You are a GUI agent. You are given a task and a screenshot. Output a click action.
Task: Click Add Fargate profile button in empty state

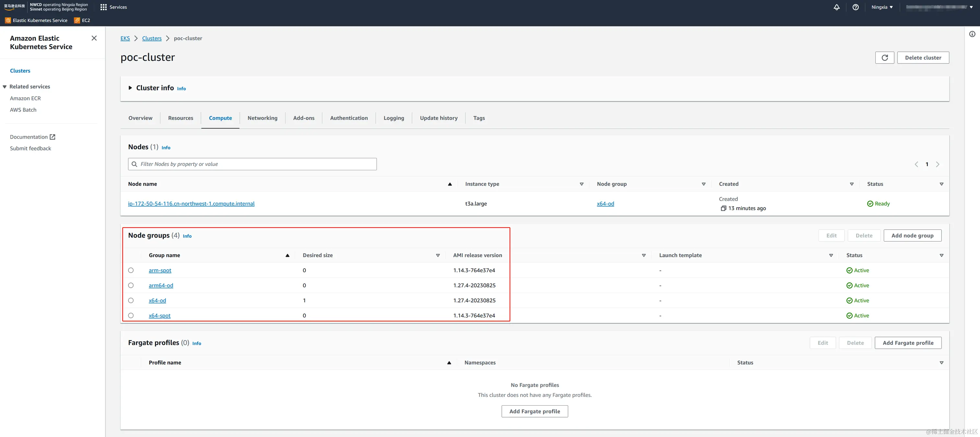click(534, 411)
